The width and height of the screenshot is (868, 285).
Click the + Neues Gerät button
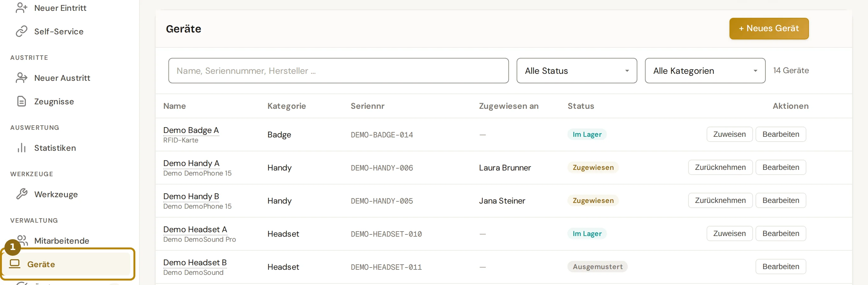coord(769,28)
